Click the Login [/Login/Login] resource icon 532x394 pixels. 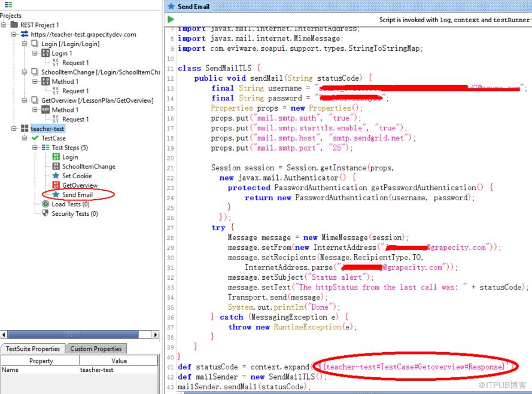pos(35,44)
